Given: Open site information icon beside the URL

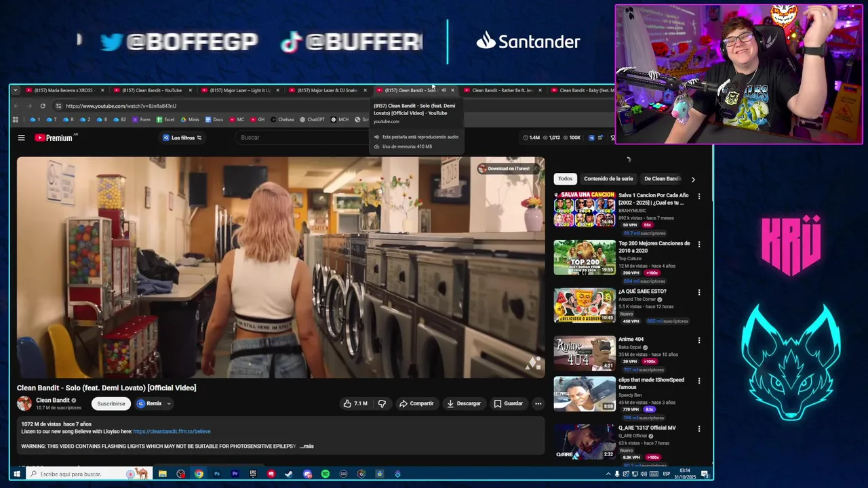Looking at the screenshot, I should (58, 106).
